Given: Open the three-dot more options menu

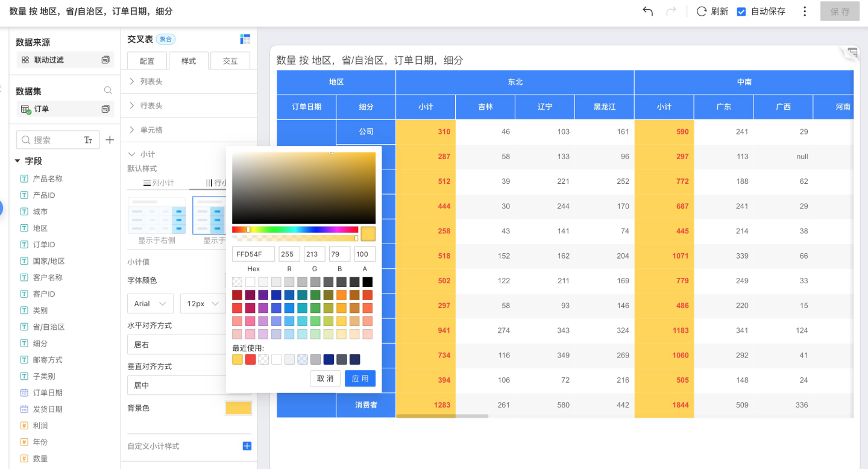Looking at the screenshot, I should 805,11.
